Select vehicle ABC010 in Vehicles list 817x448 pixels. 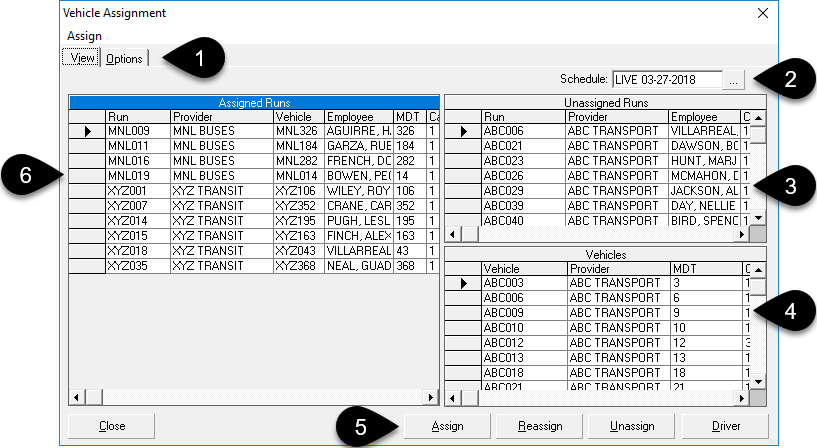524,328
